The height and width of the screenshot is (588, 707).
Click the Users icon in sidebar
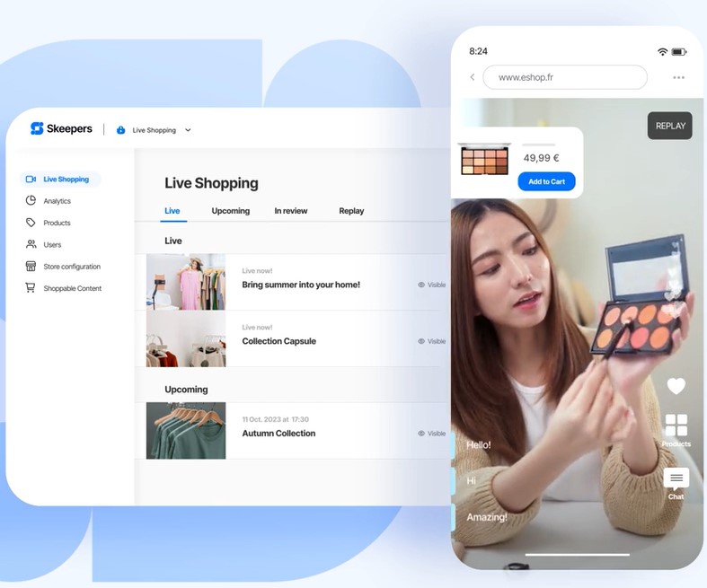click(x=31, y=244)
